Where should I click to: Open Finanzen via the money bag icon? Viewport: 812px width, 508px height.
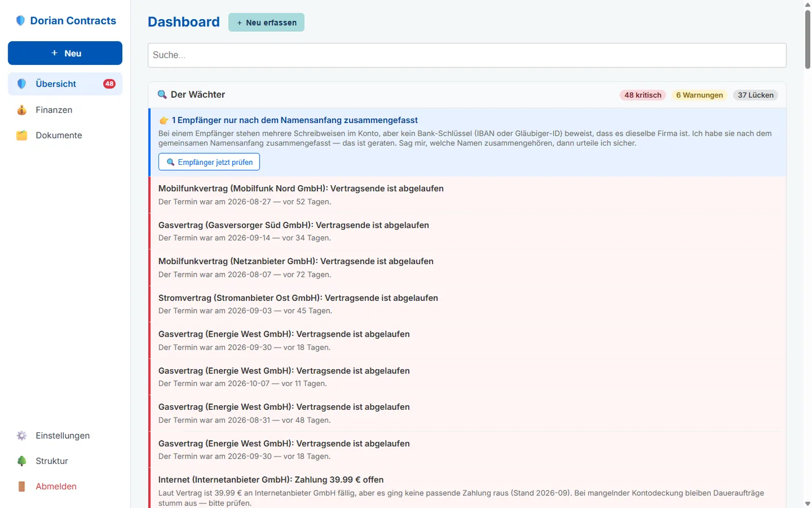tap(21, 110)
